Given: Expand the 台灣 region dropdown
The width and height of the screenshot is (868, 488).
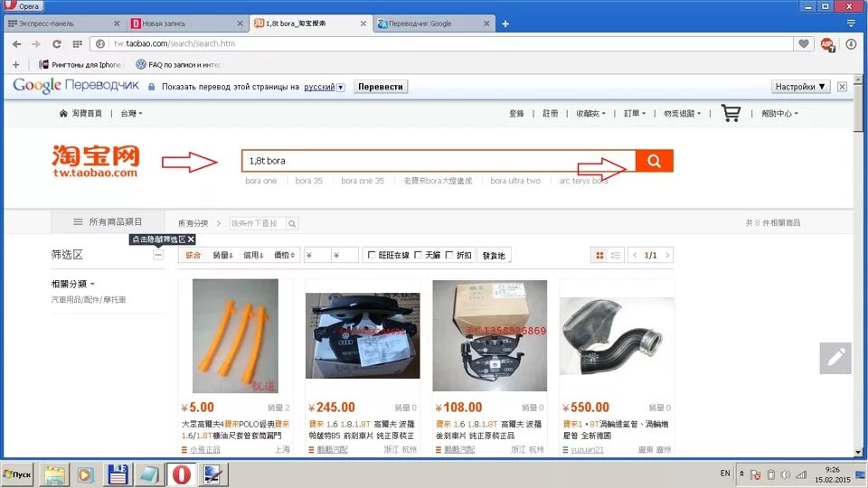Looking at the screenshot, I should pyautogui.click(x=131, y=113).
